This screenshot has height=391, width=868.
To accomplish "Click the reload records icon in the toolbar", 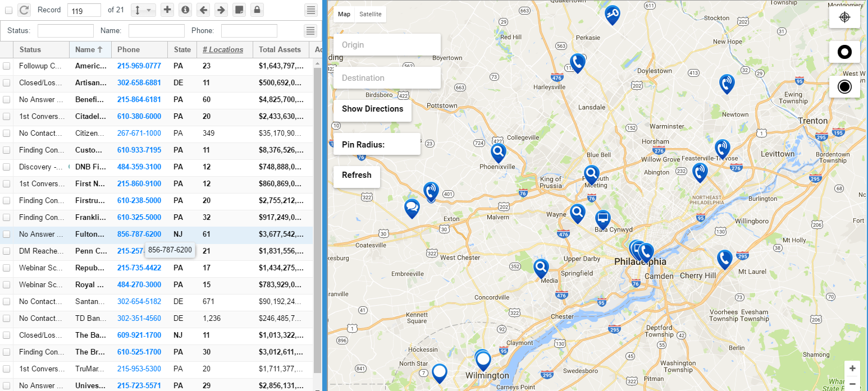I will 24,10.
